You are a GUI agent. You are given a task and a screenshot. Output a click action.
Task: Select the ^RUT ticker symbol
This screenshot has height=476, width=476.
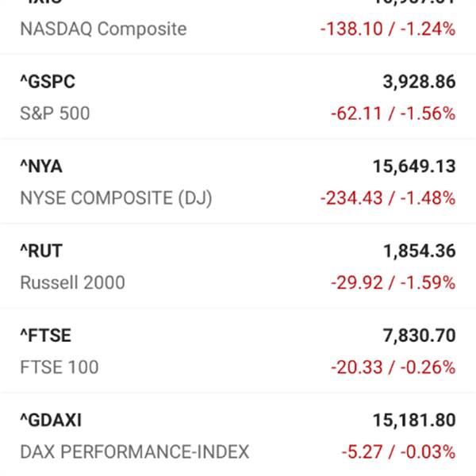41,251
